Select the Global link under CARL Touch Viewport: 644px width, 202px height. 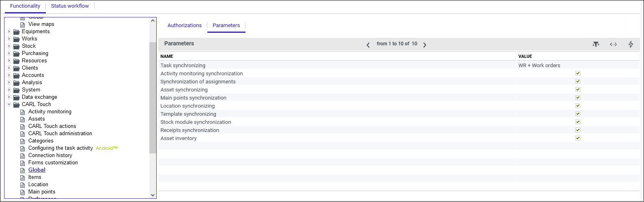pyautogui.click(x=37, y=170)
